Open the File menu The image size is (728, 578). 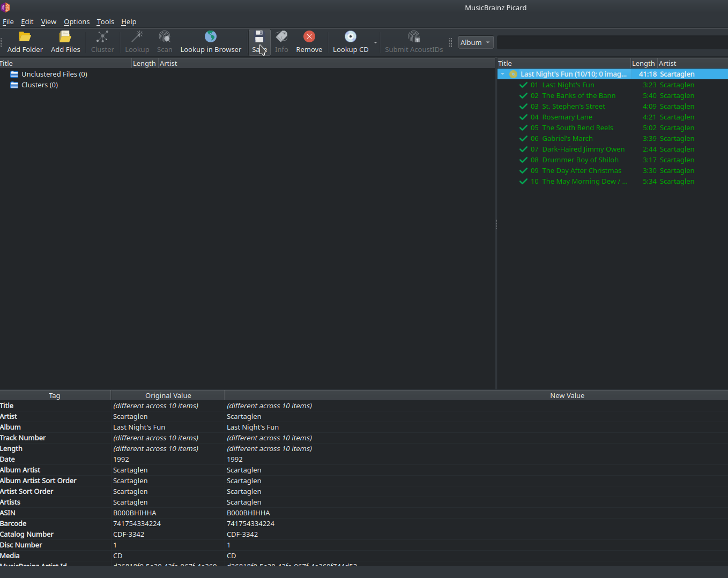[8, 21]
